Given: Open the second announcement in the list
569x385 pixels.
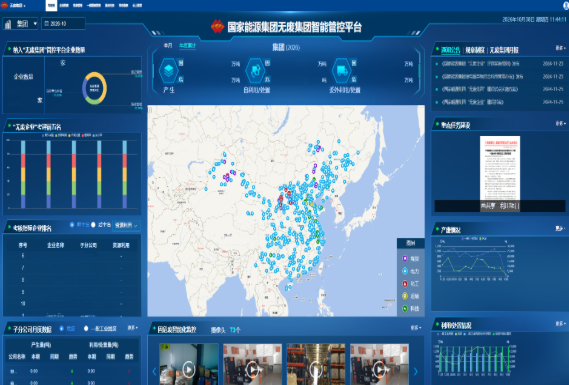Looking at the screenshot, I should (x=499, y=77).
